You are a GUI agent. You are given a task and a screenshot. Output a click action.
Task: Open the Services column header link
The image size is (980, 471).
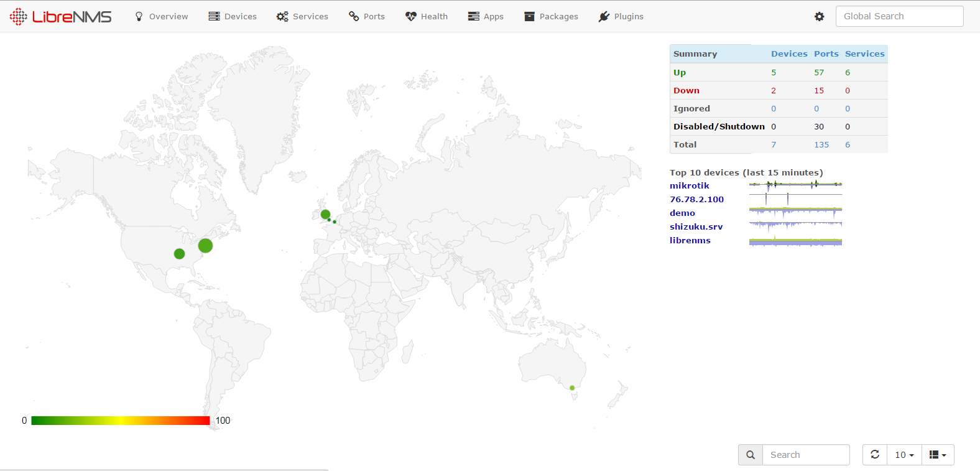click(864, 54)
